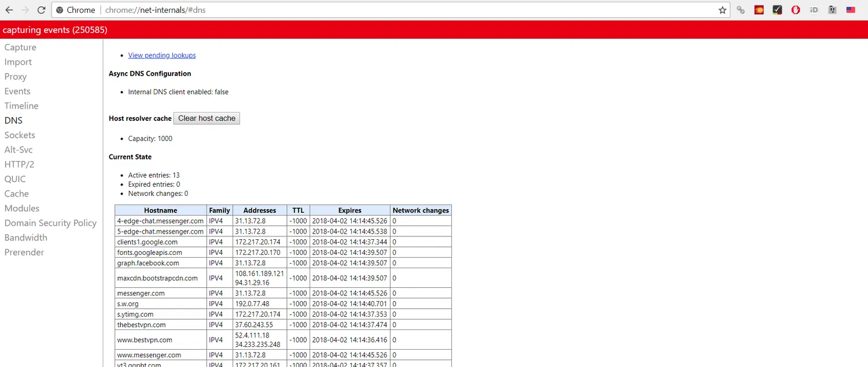Open the red fireball extension icon
Image resolution: width=868 pixels, height=367 pixels.
(x=759, y=10)
